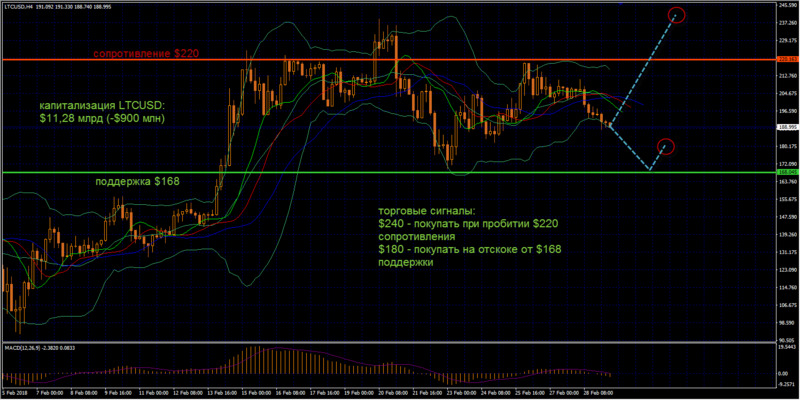This screenshot has width=800, height=400.
Task: Click the MACD scale value 19.5443
Action: (788, 347)
